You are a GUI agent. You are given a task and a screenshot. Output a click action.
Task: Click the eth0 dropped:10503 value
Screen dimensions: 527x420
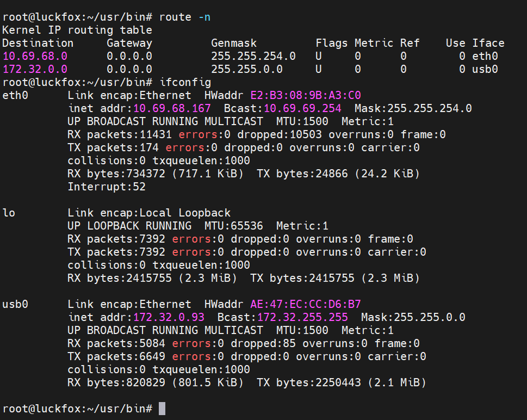click(x=280, y=134)
